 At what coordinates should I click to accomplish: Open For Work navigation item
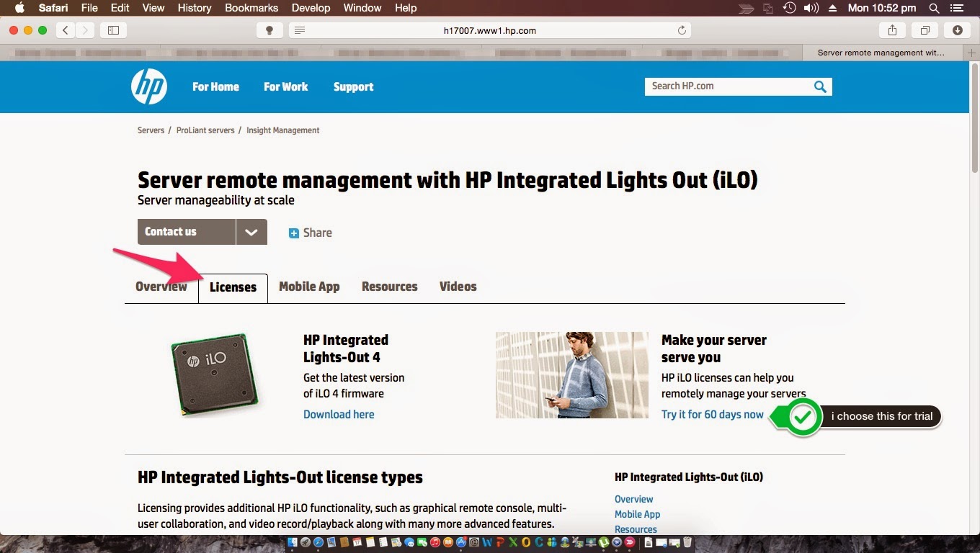pyautogui.click(x=285, y=86)
